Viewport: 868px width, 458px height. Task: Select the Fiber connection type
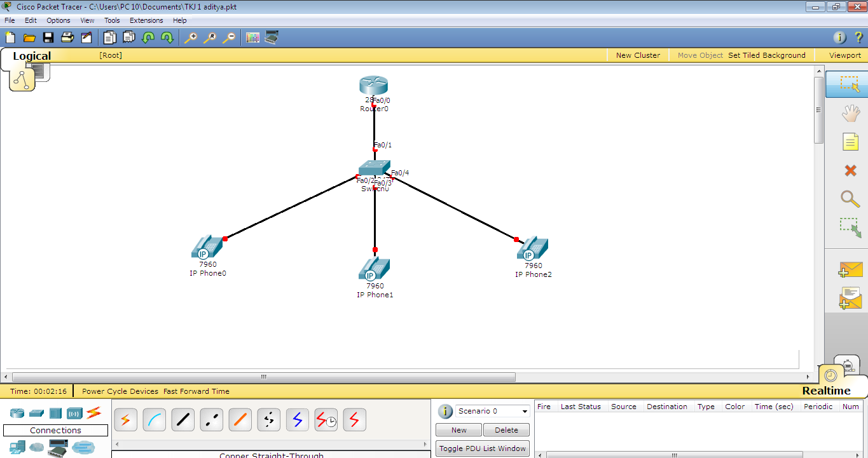tap(240, 419)
